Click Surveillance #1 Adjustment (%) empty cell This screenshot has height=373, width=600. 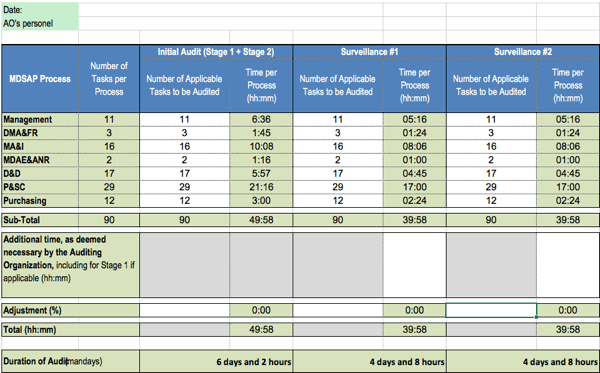tap(338, 310)
